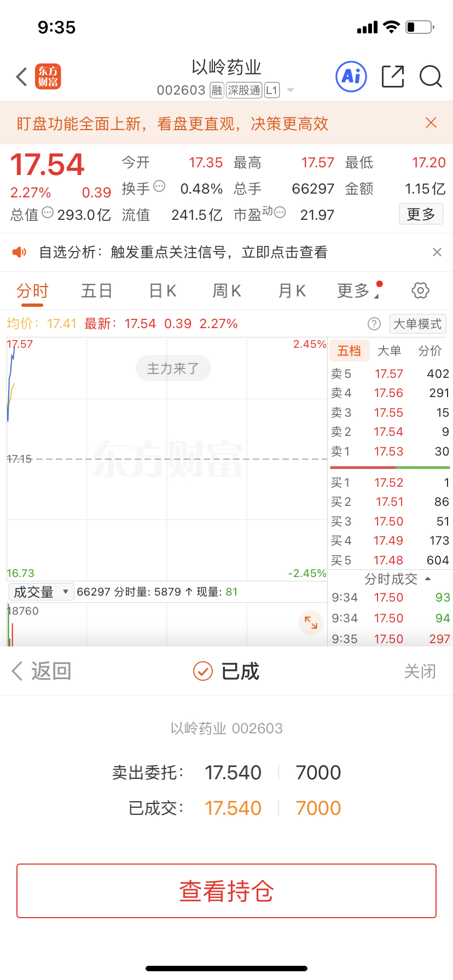Tap 返回 in order sheet
This screenshot has width=453, height=980.
42,670
